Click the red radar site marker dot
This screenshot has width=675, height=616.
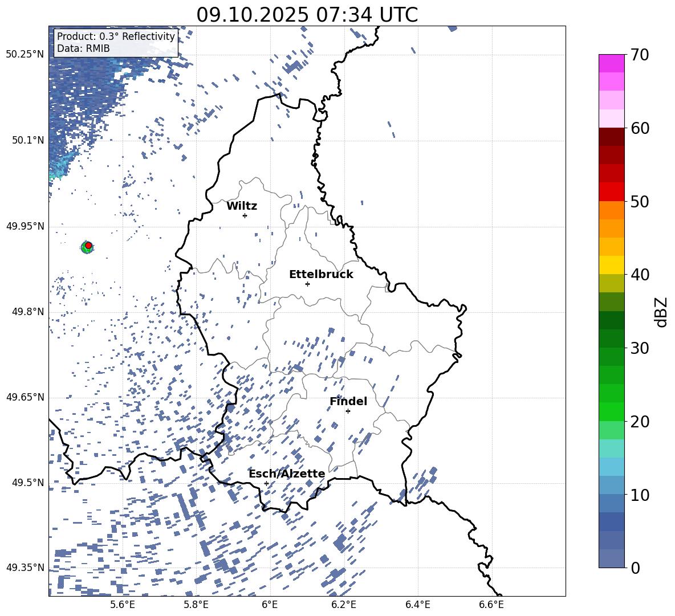(x=88, y=245)
